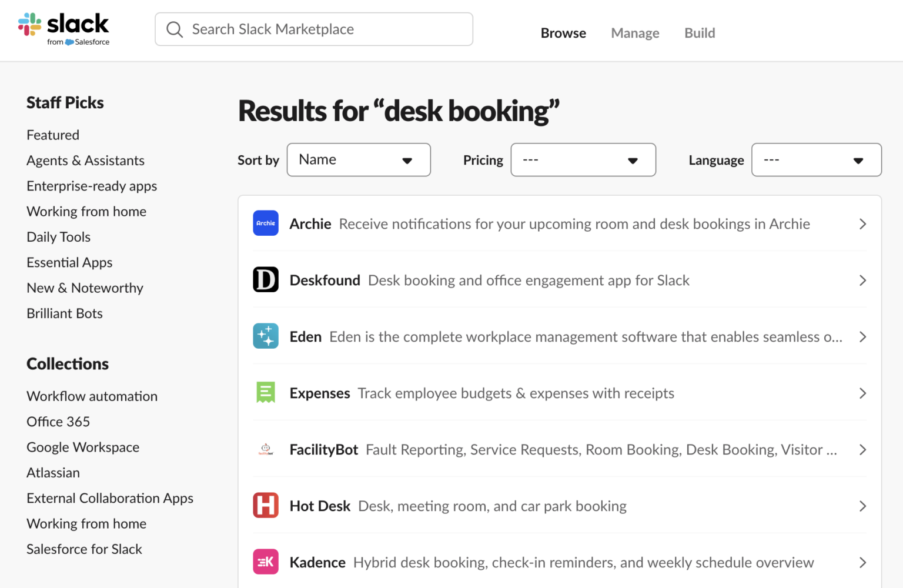Select the Workflow automation collection
Viewport: 903px width, 588px height.
(x=92, y=396)
